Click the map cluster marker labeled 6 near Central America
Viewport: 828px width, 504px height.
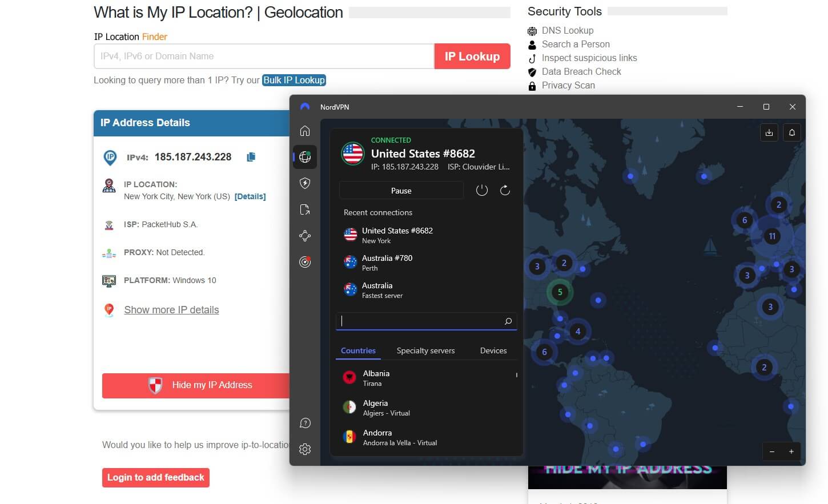tap(544, 352)
